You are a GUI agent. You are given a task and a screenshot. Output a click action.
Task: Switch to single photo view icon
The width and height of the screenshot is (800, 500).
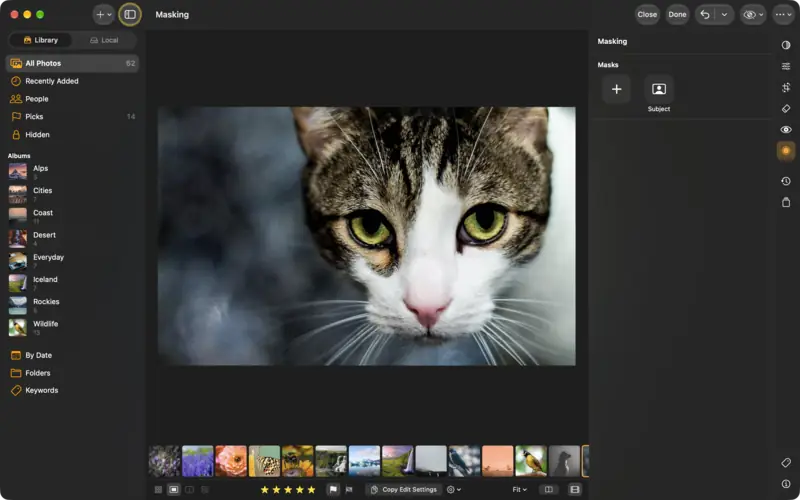pos(173,490)
